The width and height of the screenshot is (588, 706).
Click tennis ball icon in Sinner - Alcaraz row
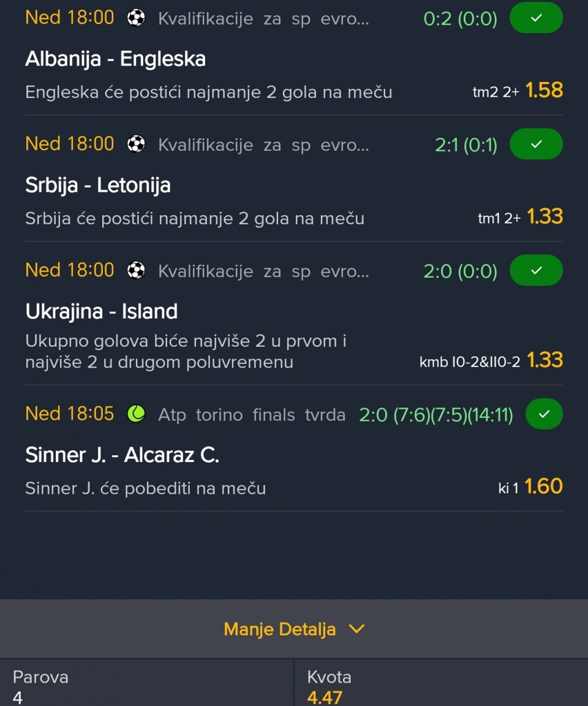pos(136,414)
